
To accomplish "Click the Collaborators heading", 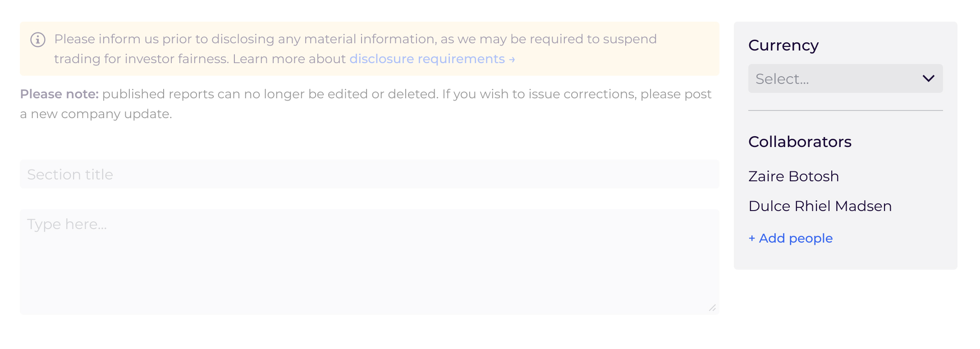I will click(800, 142).
